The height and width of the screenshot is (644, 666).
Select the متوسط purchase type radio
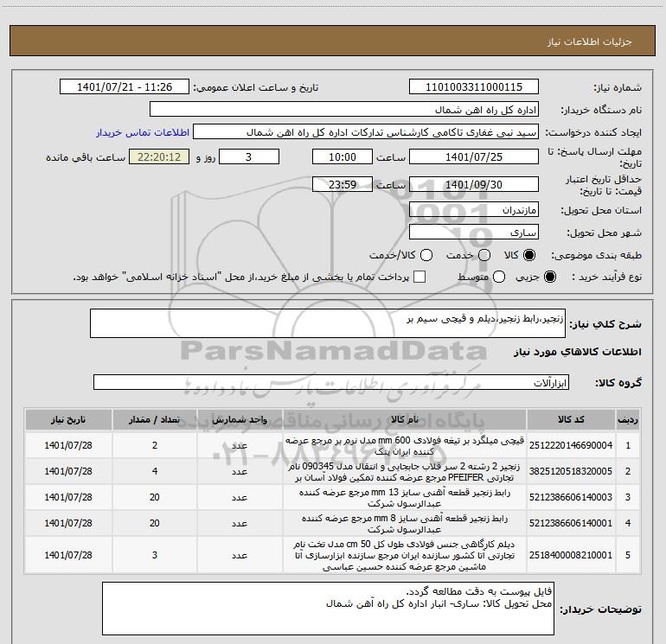499,277
